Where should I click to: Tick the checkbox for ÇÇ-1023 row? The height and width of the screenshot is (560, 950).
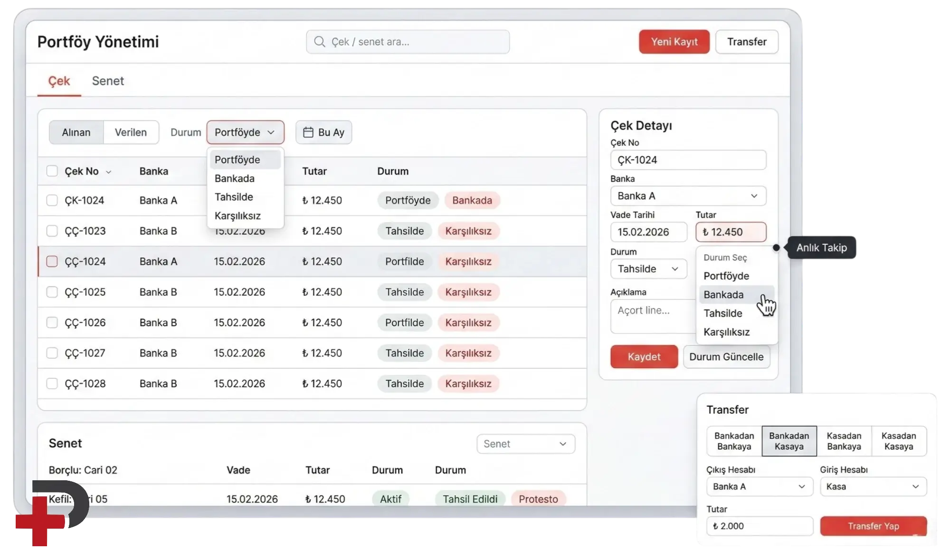click(x=52, y=231)
